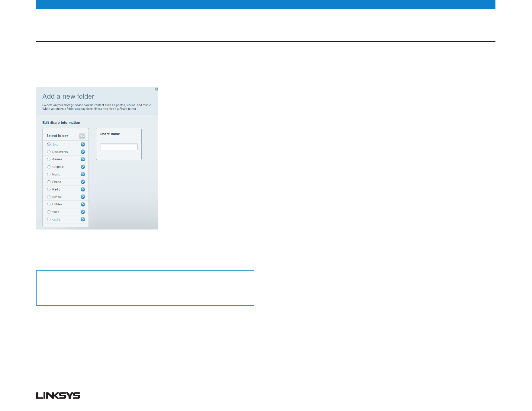This screenshot has width=532, height=411.
Task: Select the Documents folder radio button
Action: point(49,152)
